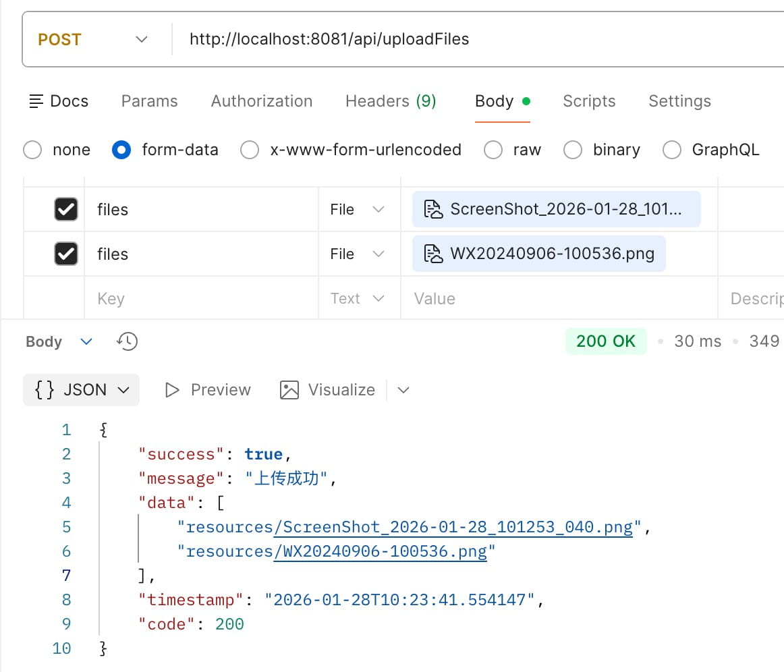Click the WX20240906 file attachment icon
784x672 pixels.
tap(432, 254)
